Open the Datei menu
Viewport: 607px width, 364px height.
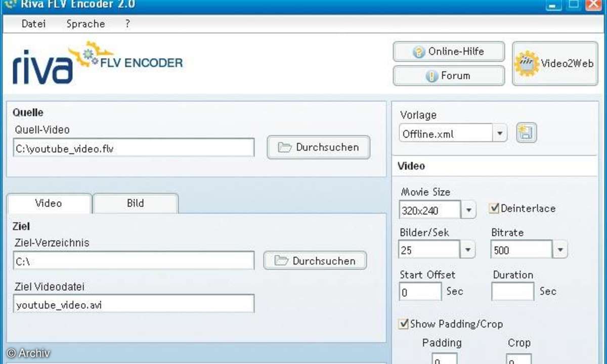[x=33, y=24]
